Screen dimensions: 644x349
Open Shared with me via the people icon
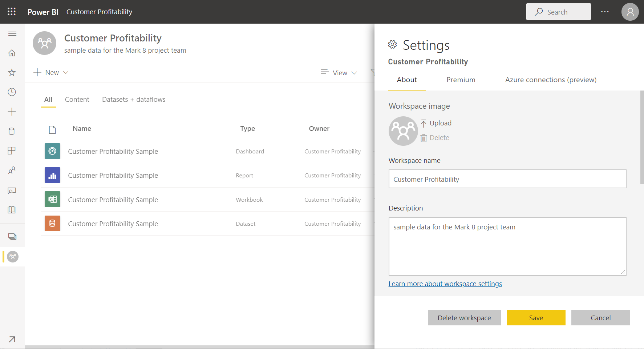click(x=12, y=170)
